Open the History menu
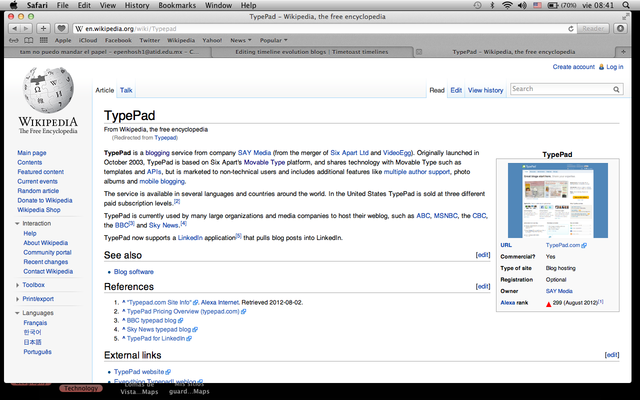640x400 pixels. point(137,5)
